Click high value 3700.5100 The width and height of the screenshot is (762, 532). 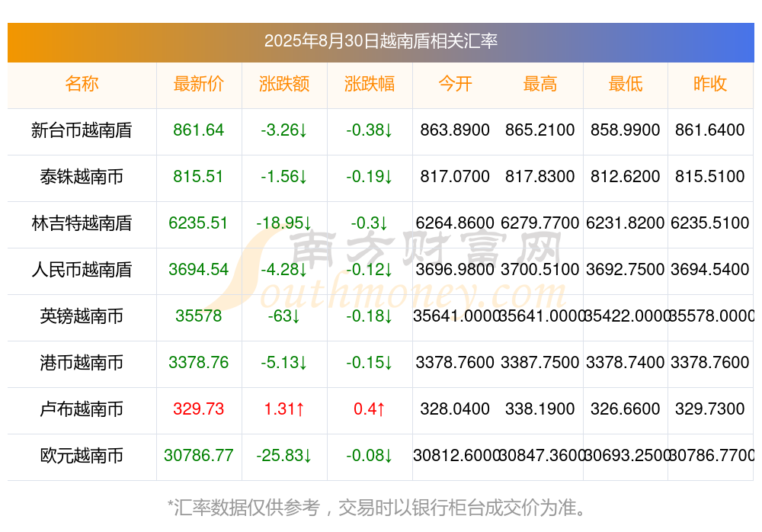pyautogui.click(x=540, y=269)
